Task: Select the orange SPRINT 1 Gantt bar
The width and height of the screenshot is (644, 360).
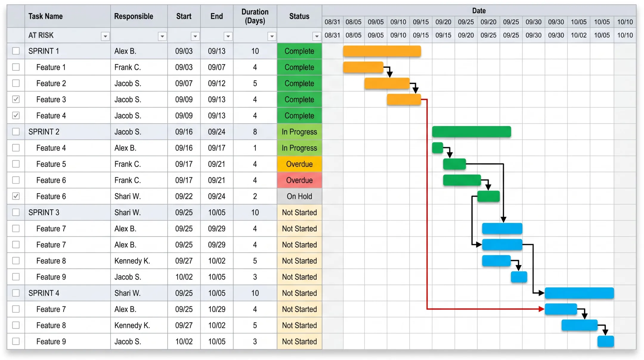Action: pos(382,51)
